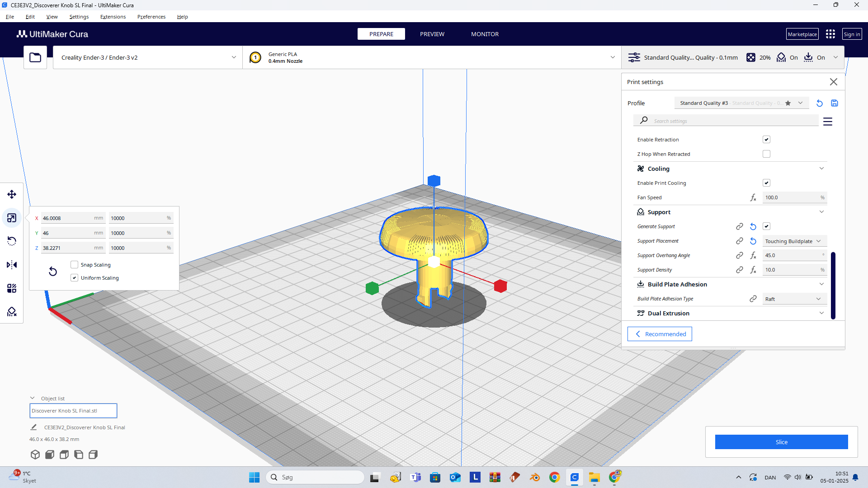Viewport: 868px width, 488px height.
Task: Save the profile using the disk icon
Action: [835, 103]
